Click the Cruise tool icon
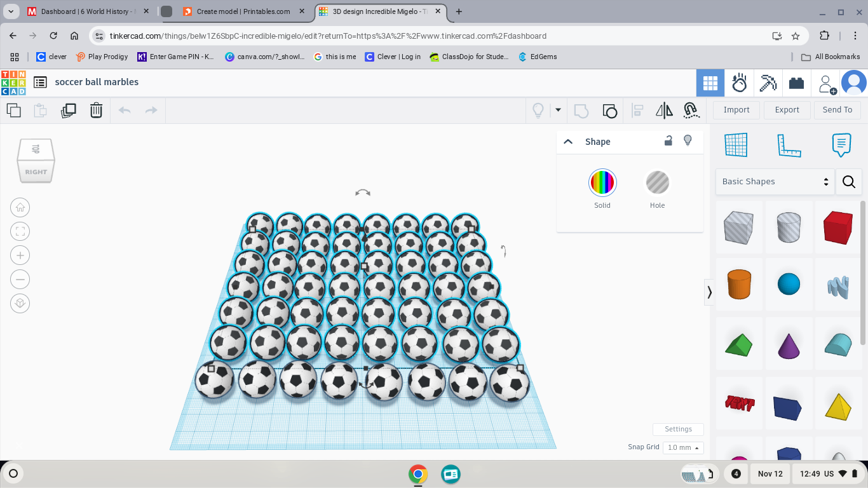This screenshot has width=868, height=488. pyautogui.click(x=691, y=111)
